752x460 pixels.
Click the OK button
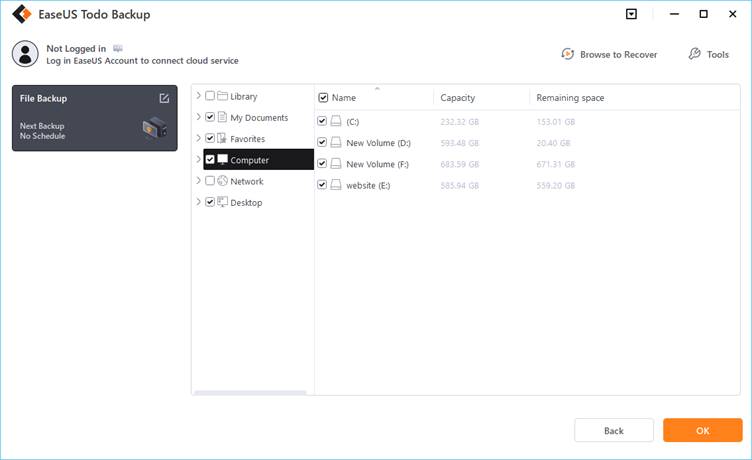(703, 430)
